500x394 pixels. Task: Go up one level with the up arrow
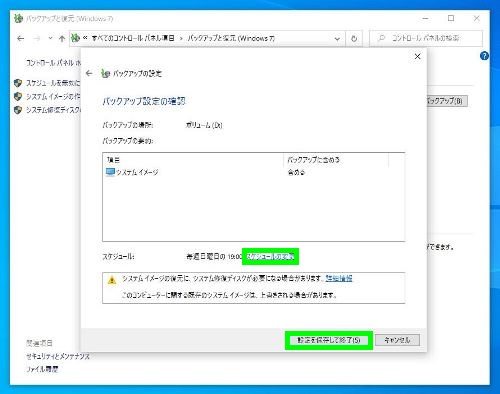[62, 39]
